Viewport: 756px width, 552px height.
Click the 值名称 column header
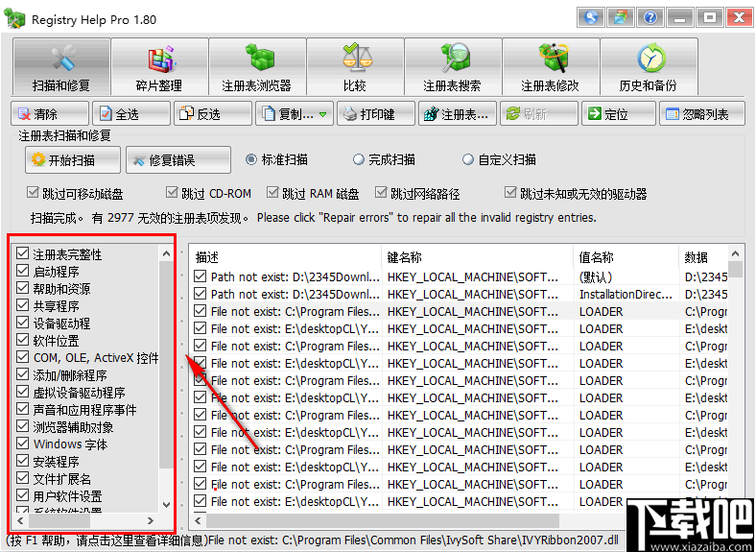(626, 257)
